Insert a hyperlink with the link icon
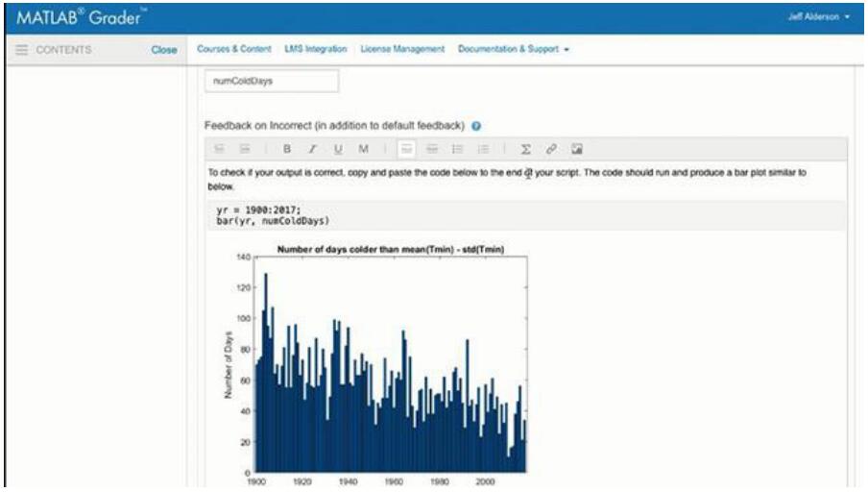The image size is (868, 492). click(x=551, y=149)
